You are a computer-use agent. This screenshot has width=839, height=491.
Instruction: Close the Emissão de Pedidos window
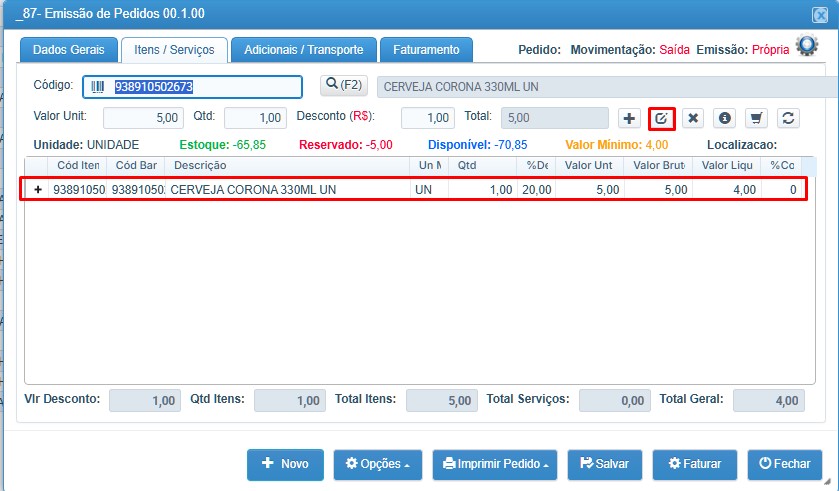(820, 15)
